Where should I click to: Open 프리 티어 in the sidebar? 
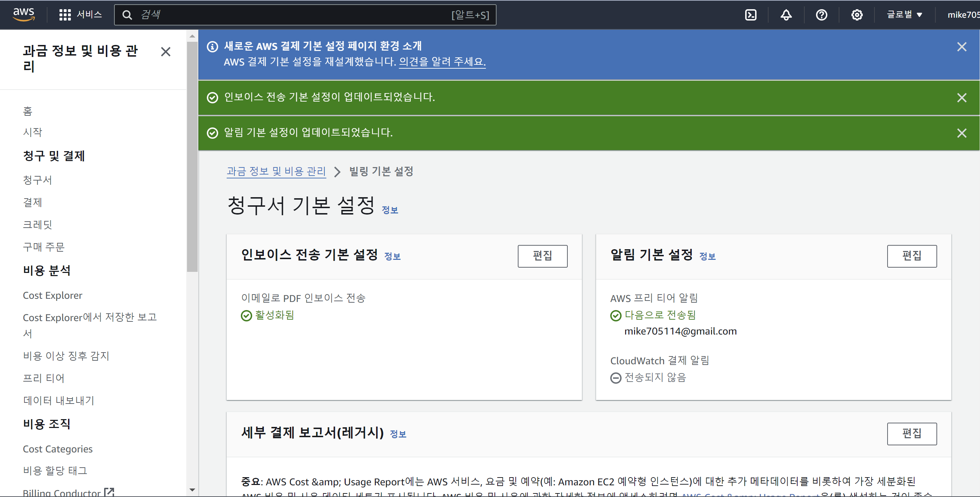pos(44,378)
